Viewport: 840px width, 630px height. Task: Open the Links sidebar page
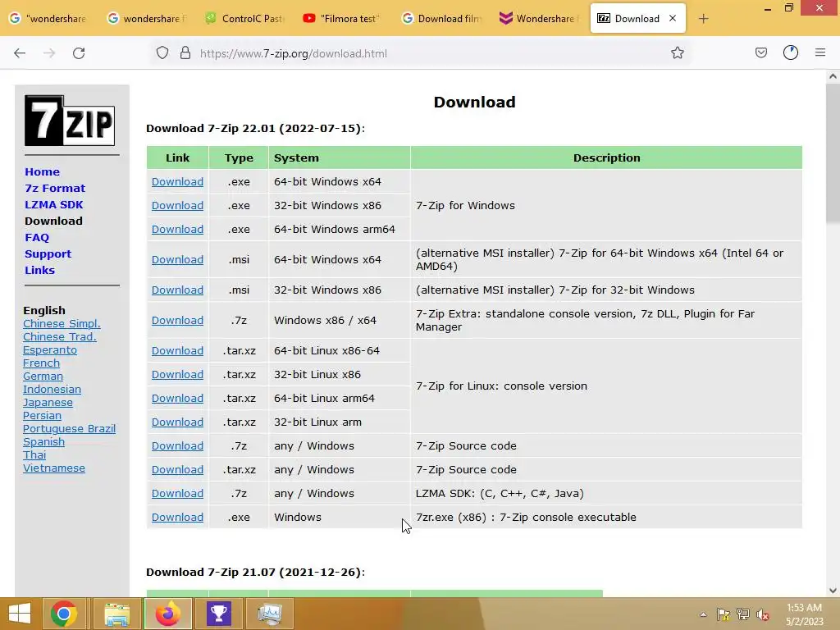point(39,270)
